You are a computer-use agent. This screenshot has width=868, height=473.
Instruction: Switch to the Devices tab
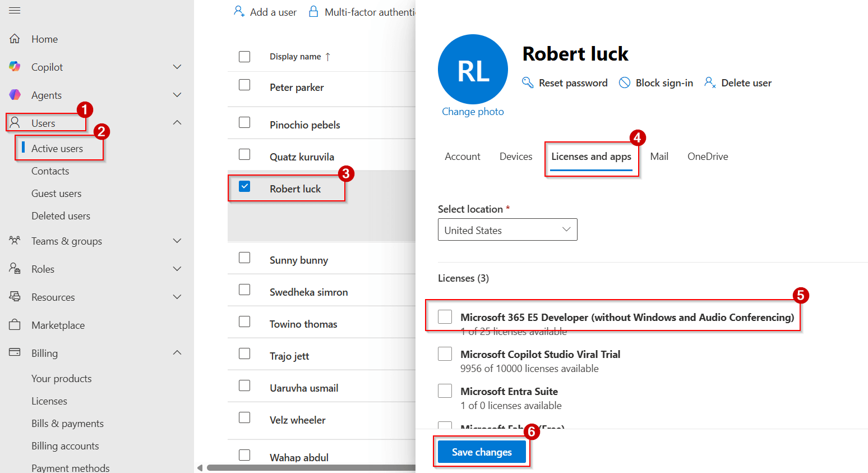[x=515, y=156]
